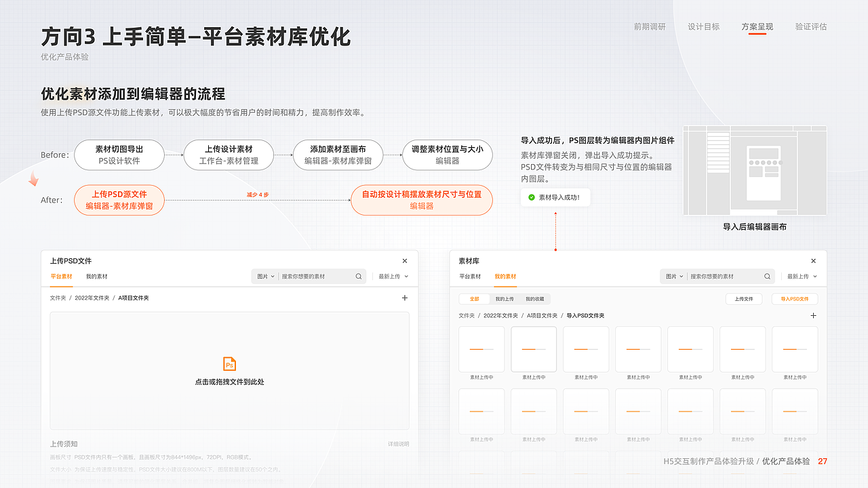Click 设计目标 in top navigation
Screen dimensions: 868x488
704,27
